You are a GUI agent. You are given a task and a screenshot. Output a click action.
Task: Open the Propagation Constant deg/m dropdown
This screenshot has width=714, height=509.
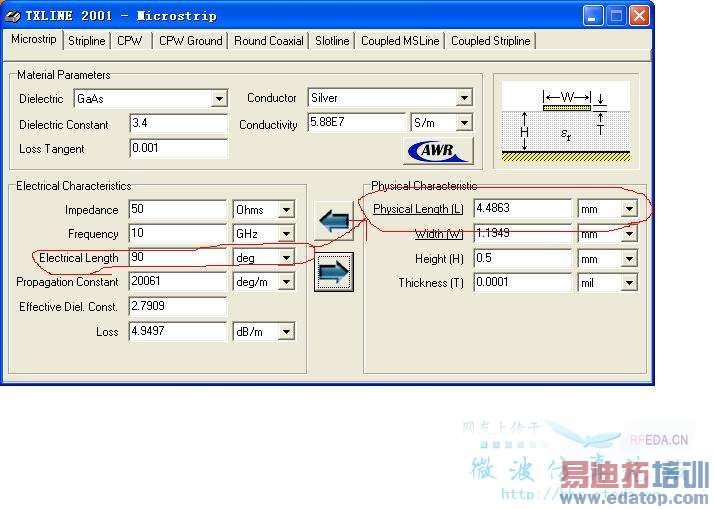pyautogui.click(x=286, y=282)
